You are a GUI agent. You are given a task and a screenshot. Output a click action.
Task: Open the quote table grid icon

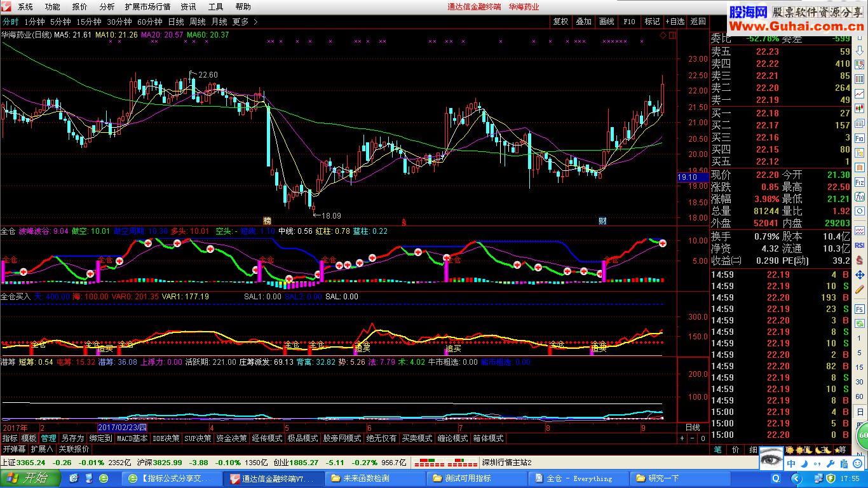pyautogui.click(x=859, y=79)
